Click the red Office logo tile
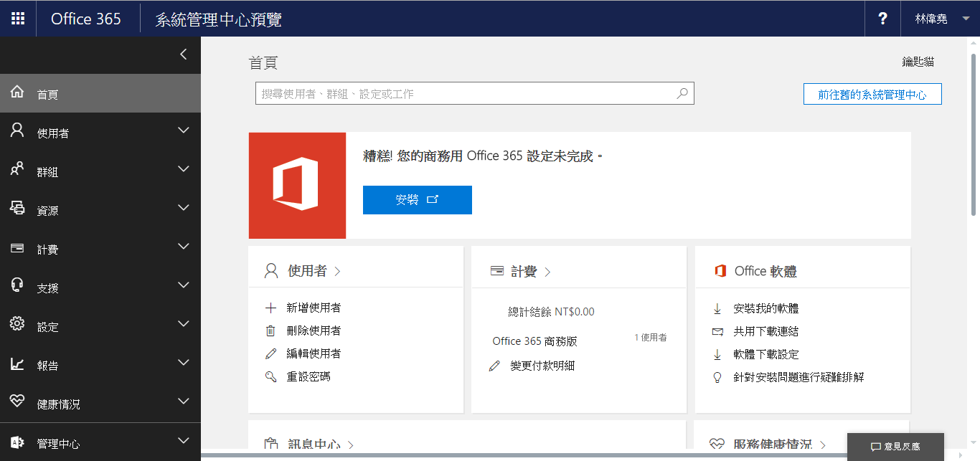This screenshot has height=461, width=980. 297,185
